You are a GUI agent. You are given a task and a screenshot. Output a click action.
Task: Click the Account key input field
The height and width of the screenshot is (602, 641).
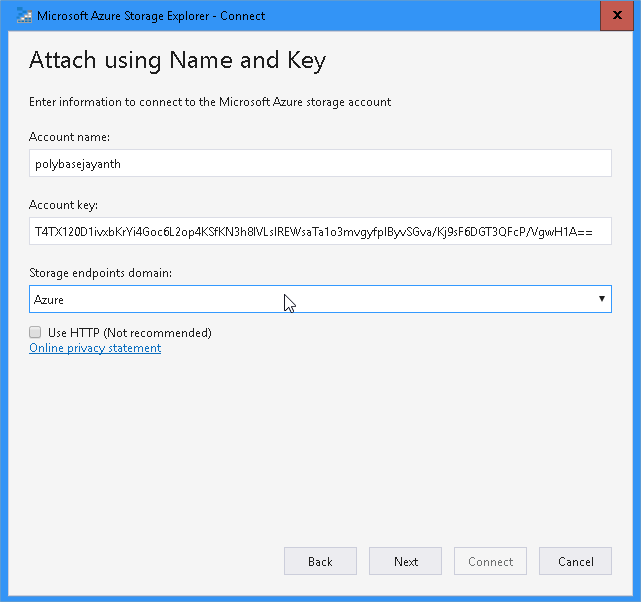320,231
